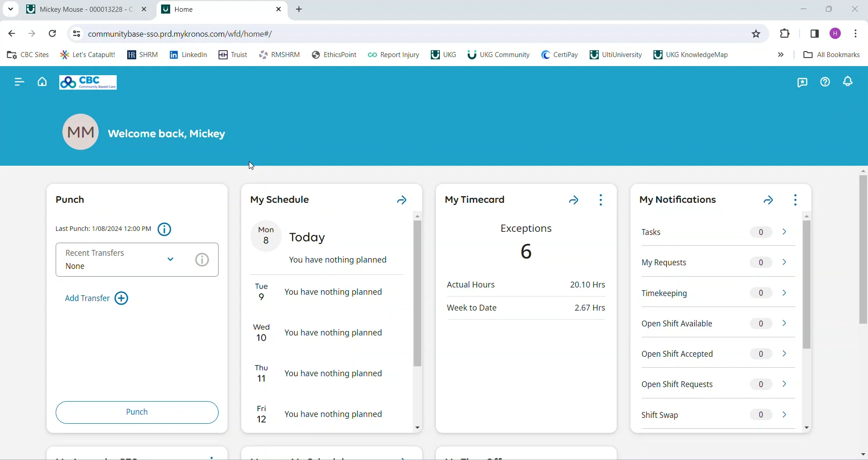Click the info icon beside Last Punch
Image resolution: width=868 pixels, height=460 pixels.
coord(164,230)
